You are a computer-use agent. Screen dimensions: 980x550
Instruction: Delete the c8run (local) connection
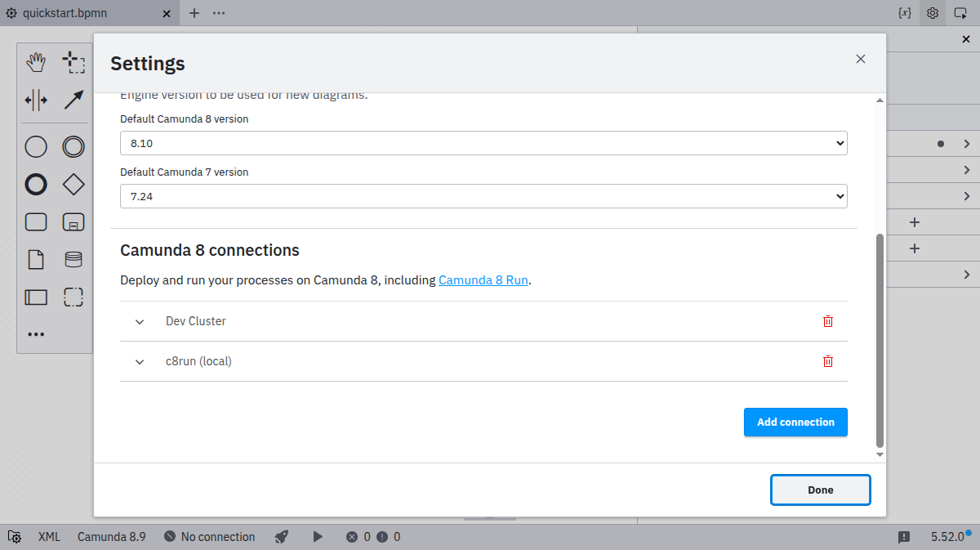828,361
